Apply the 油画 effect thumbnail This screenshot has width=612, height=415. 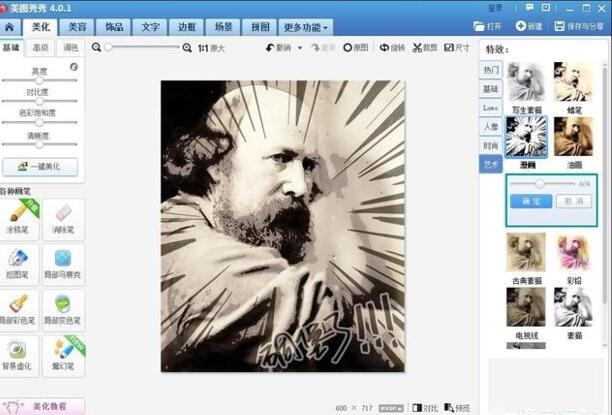click(x=573, y=137)
